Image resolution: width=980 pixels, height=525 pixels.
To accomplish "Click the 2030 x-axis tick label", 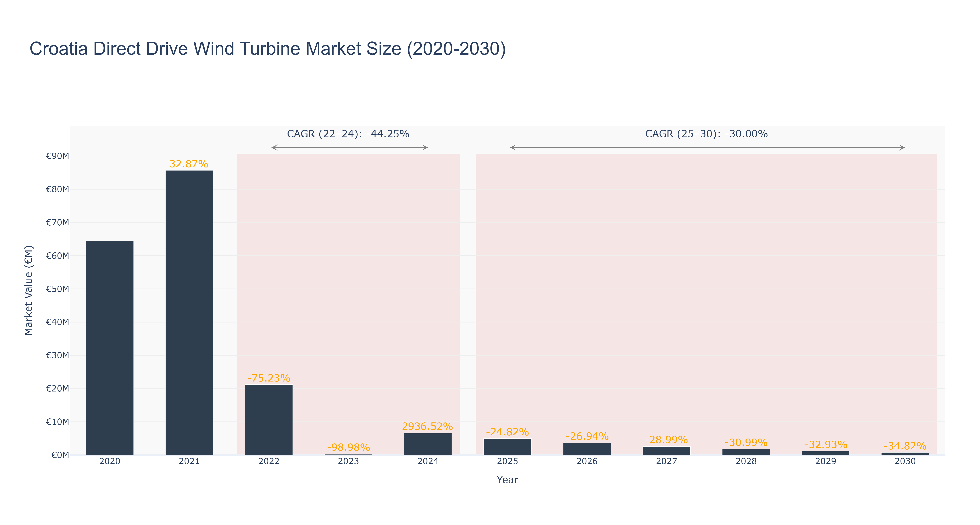I will pos(905,461).
